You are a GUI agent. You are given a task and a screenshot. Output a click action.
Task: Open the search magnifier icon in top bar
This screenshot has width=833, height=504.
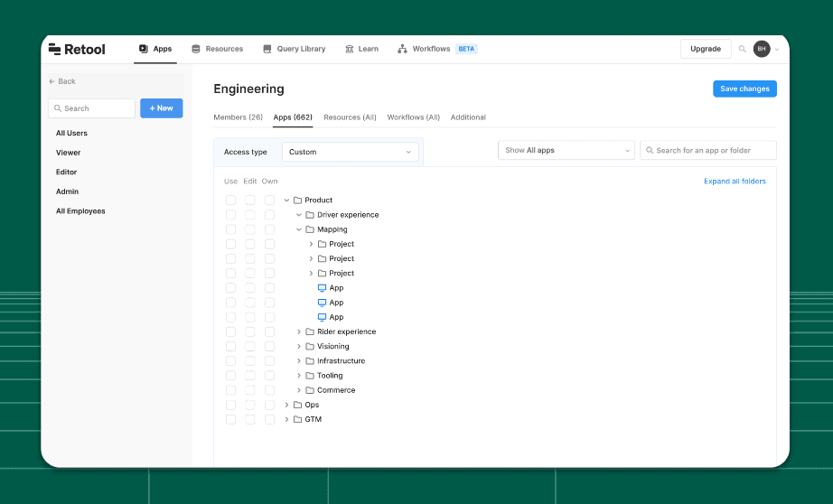[x=743, y=49]
